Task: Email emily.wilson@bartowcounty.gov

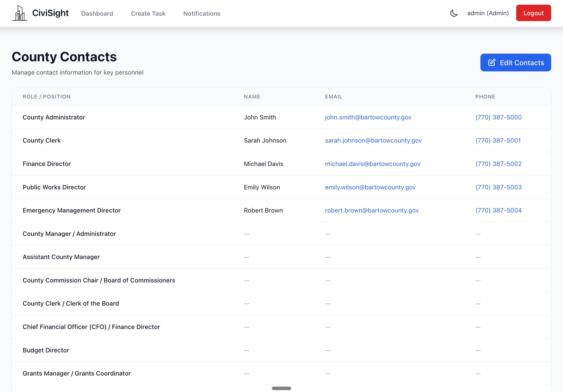Action: [370, 187]
